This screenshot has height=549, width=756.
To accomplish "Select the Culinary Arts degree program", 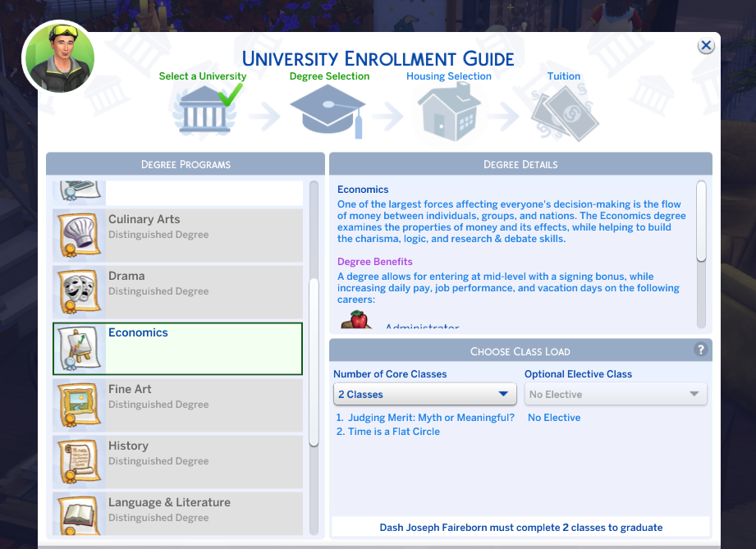I will (177, 236).
